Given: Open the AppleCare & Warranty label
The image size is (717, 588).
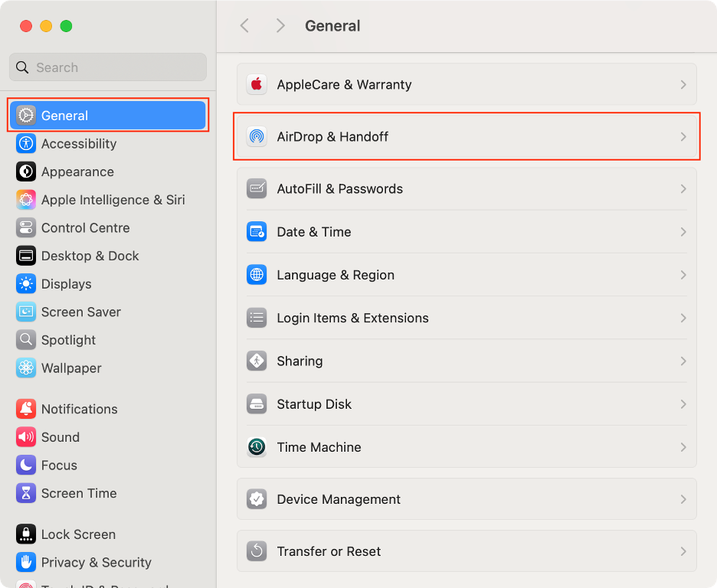Looking at the screenshot, I should (344, 84).
